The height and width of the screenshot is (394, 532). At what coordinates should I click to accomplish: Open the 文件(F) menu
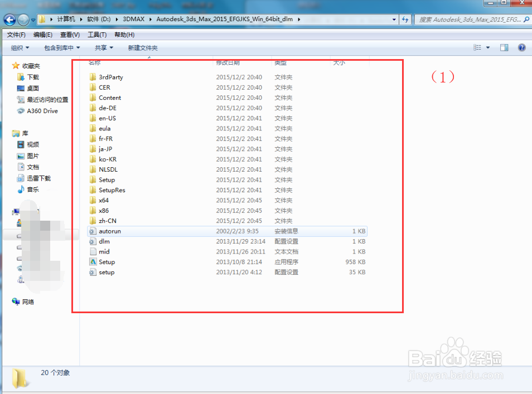point(16,35)
